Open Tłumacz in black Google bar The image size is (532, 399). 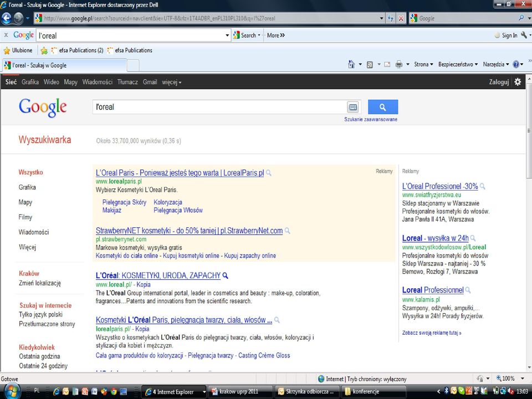coord(127,82)
